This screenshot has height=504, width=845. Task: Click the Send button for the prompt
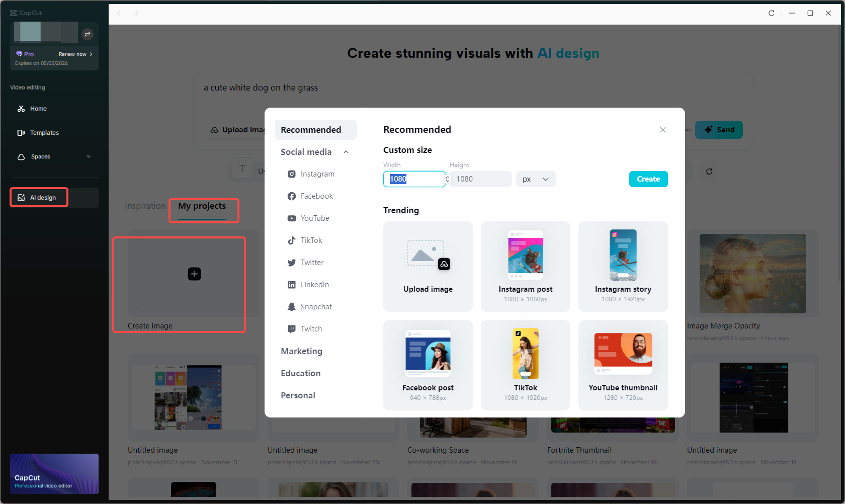point(719,129)
